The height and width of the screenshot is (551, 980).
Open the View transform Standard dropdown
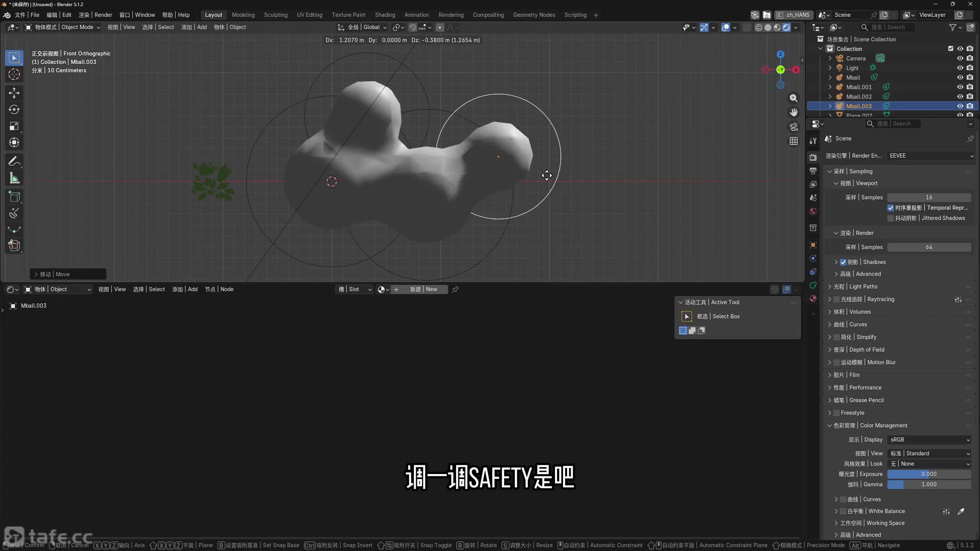coord(929,453)
